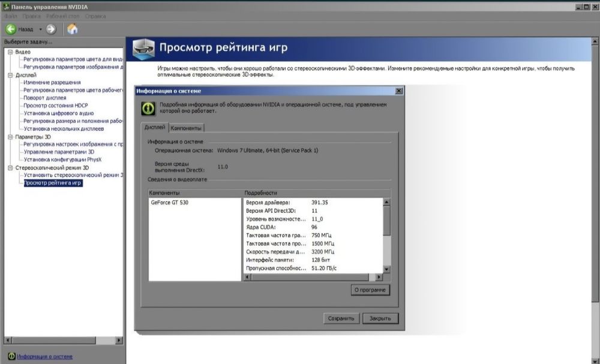The image size is (600, 364).
Task: Click the NVIDIA title bar icon
Action: click(x=6, y=7)
